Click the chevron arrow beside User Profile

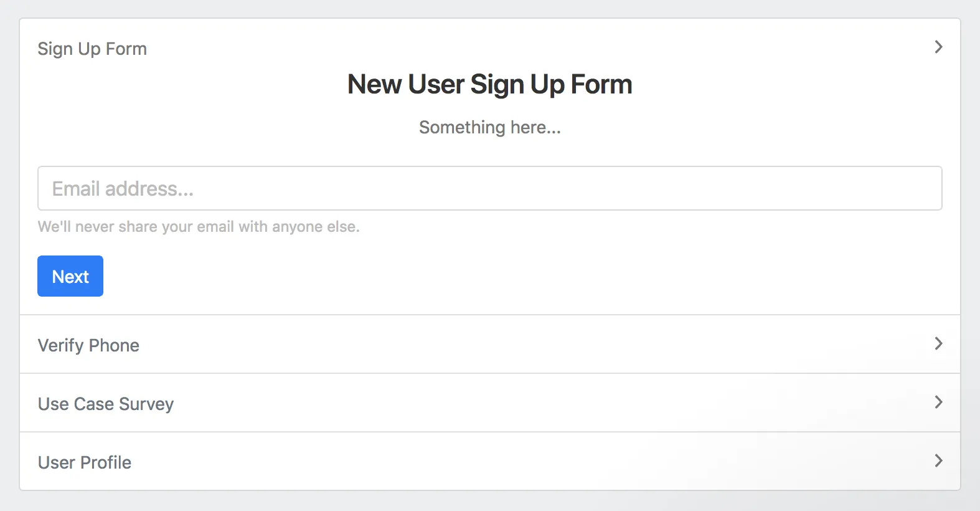[x=938, y=461]
